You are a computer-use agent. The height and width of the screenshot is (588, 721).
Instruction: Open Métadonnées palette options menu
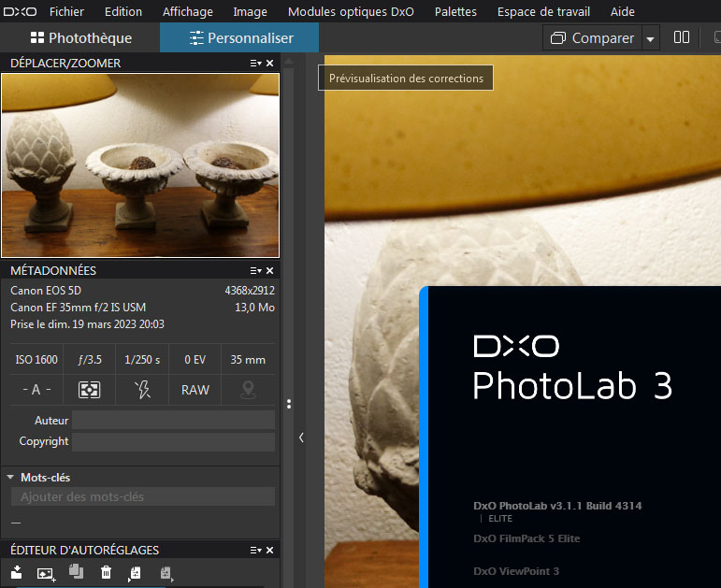click(255, 271)
